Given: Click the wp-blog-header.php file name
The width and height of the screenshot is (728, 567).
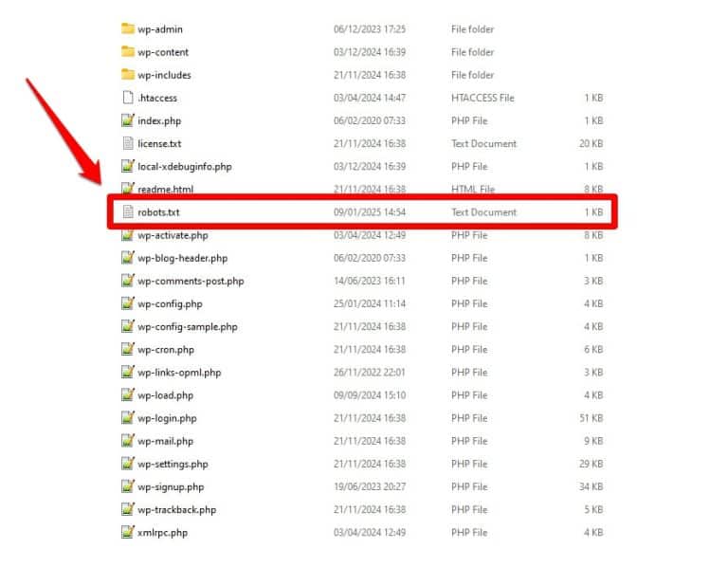Looking at the screenshot, I should 182,258.
